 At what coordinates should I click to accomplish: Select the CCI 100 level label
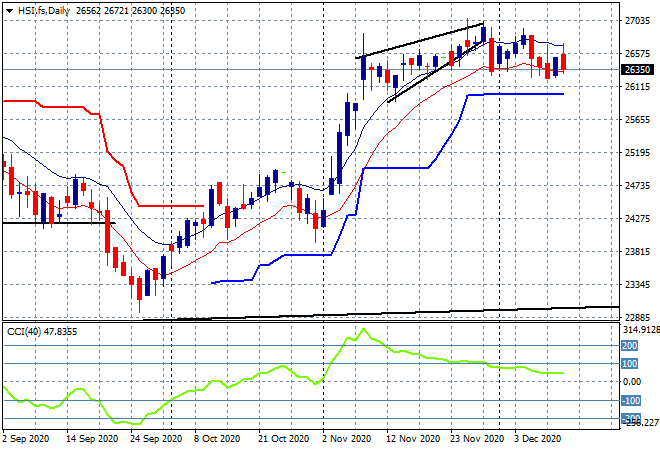pyautogui.click(x=630, y=363)
